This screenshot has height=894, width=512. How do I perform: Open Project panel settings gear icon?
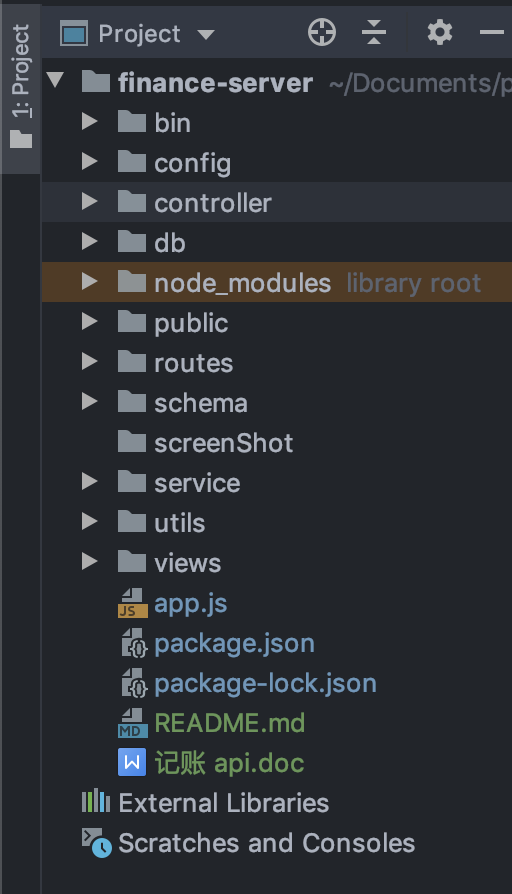coord(440,32)
